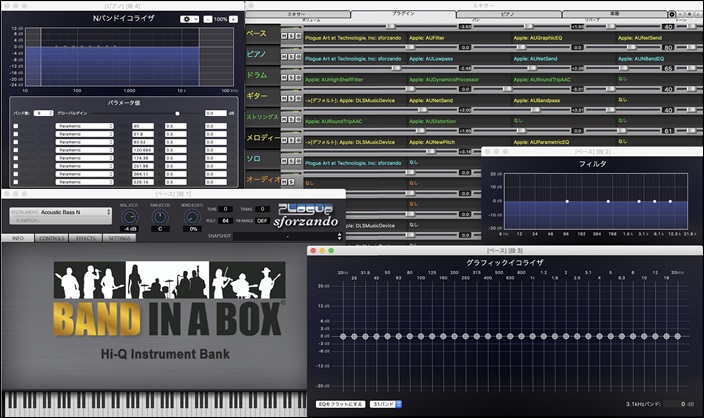Mute the ピアノ track in the mixer
The height and width of the screenshot is (418, 704).
pyautogui.click(x=284, y=57)
